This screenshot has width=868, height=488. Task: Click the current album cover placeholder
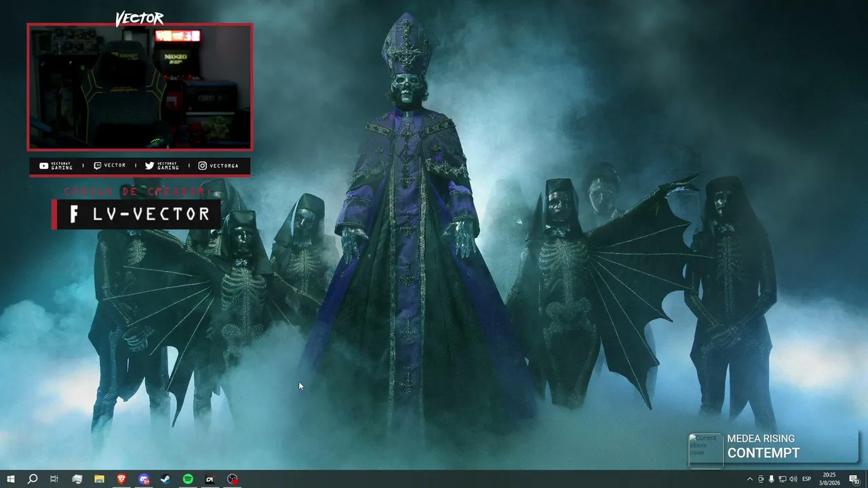[705, 449]
